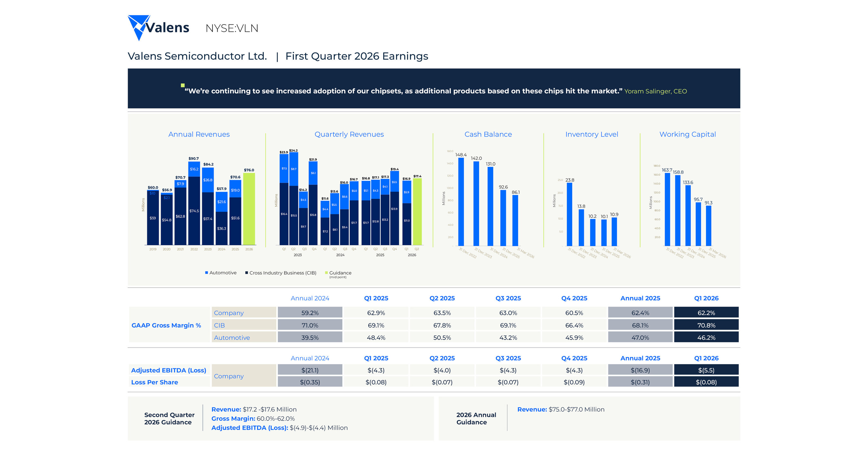Click the Valens logo

tap(158, 28)
